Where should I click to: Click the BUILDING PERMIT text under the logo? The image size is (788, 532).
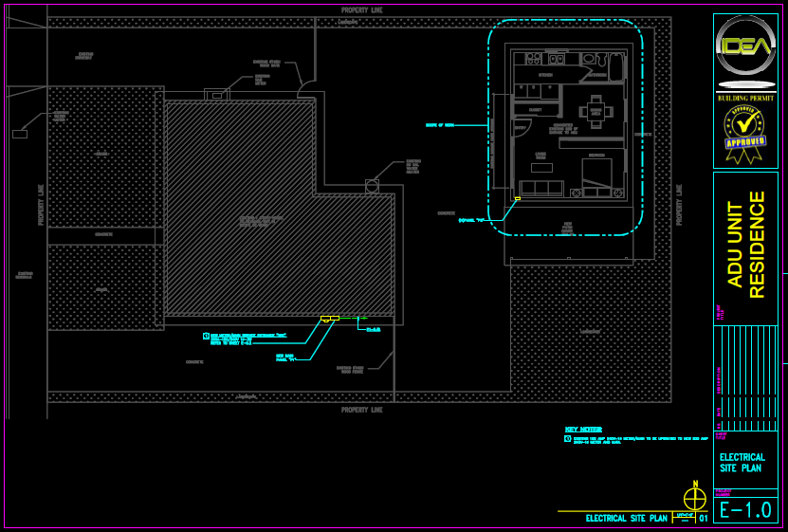(745, 98)
